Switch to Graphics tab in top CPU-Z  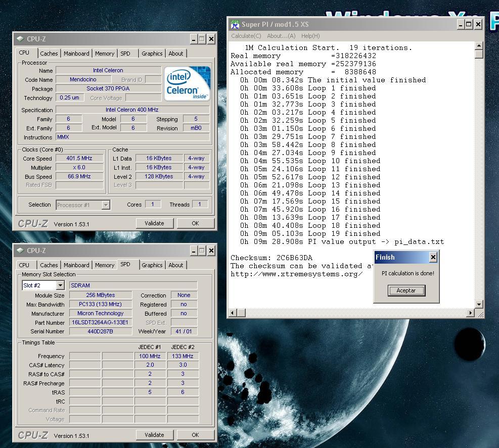coord(152,54)
